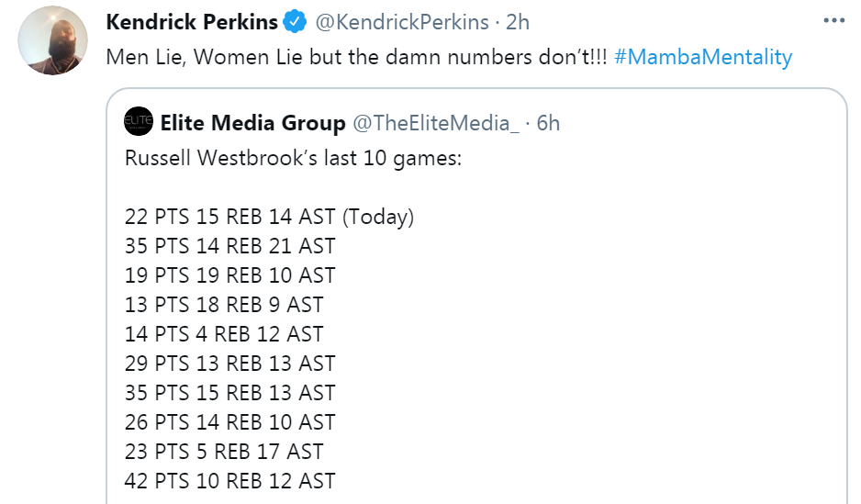Click the '26 PTS 14 REB 10 AST' stat line
The height and width of the screenshot is (504, 861).
[229, 422]
